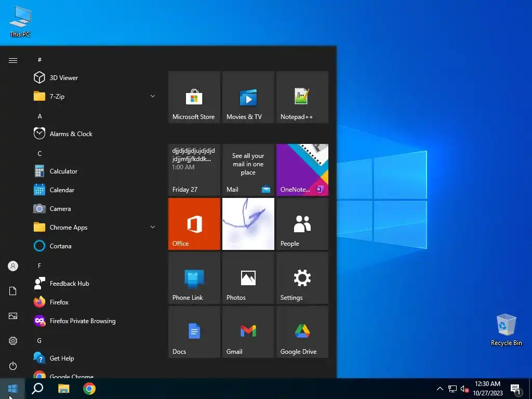Open the user account icon in Start sidebar
This screenshot has width=532, height=399.
tap(13, 266)
